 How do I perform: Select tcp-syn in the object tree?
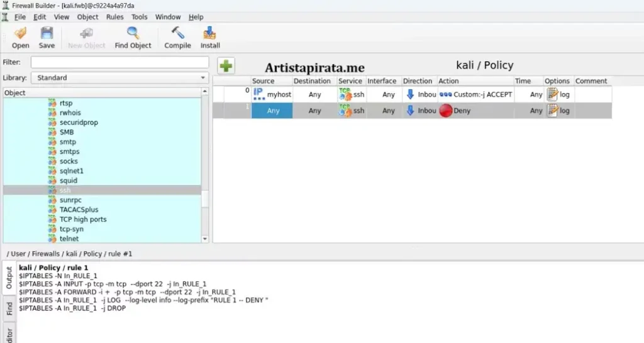point(72,229)
